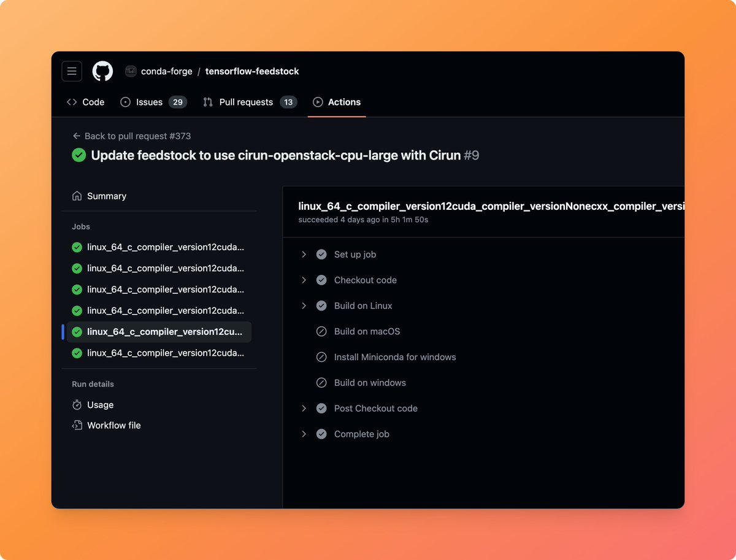Click the Complete job check icon

(x=321, y=434)
